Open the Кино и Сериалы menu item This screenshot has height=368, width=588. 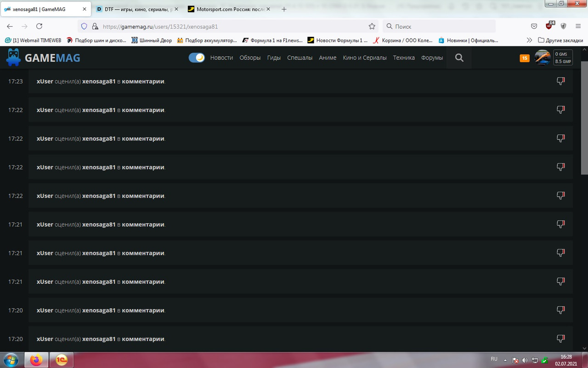point(365,57)
